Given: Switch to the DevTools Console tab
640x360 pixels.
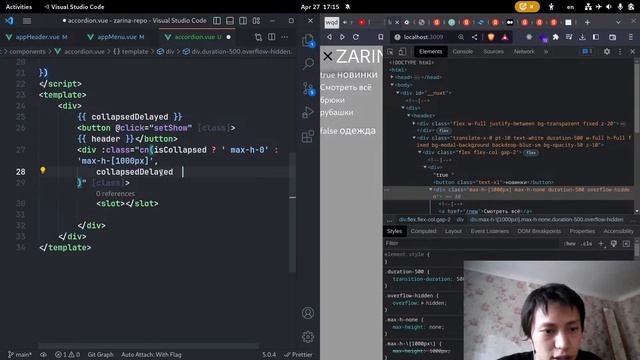Looking at the screenshot, I should (462, 51).
